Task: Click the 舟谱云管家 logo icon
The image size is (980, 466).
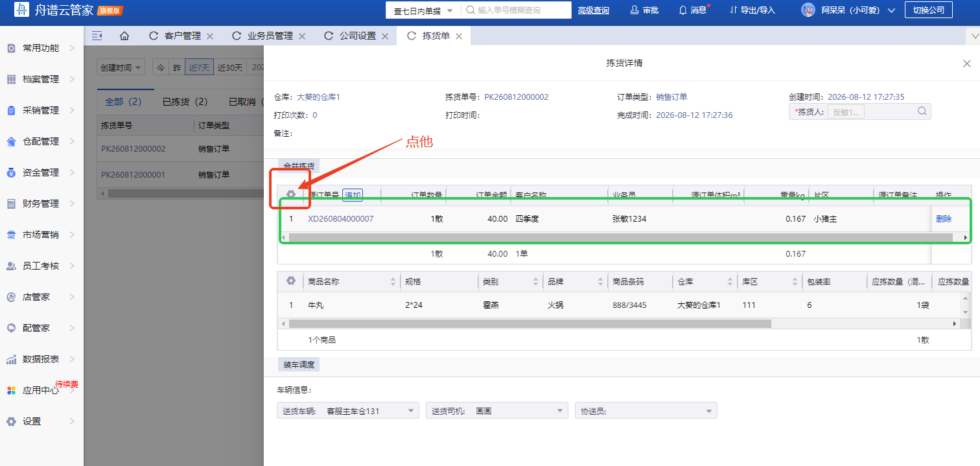Action: (x=21, y=10)
